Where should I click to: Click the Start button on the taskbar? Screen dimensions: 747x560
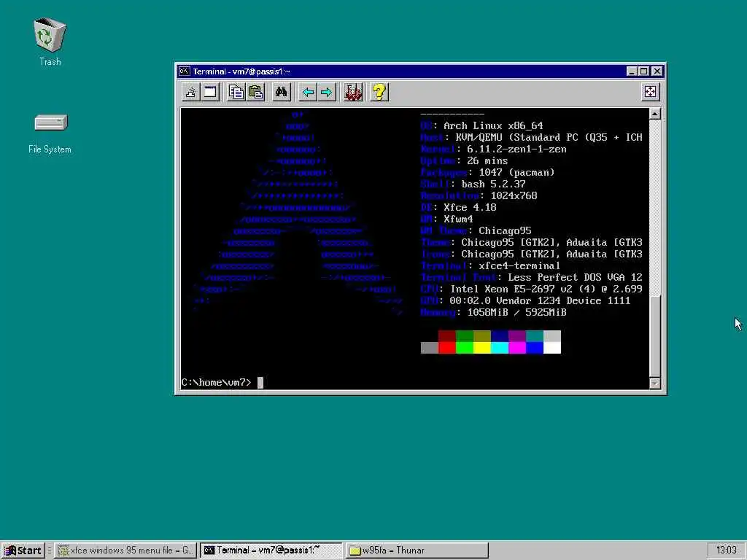[23, 551]
